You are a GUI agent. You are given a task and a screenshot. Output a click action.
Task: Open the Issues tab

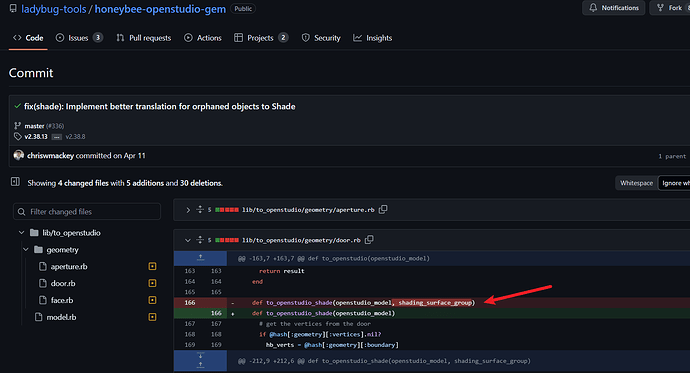79,38
